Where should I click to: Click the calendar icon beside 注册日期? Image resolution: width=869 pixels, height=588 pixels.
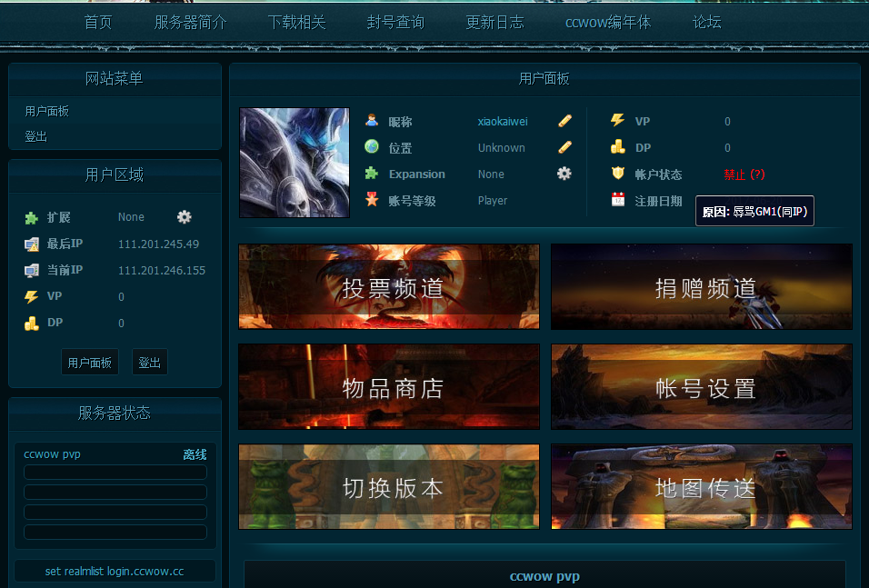(618, 200)
